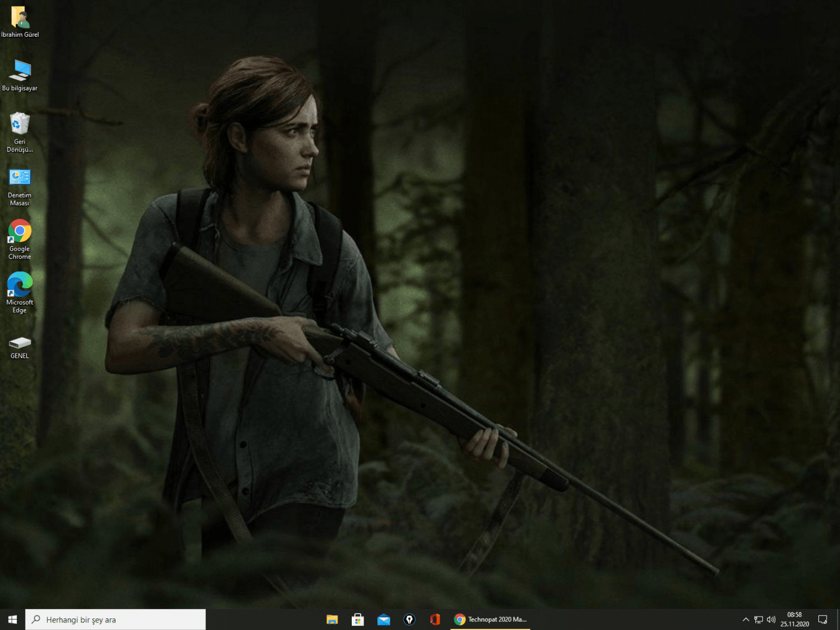840x630 pixels.
Task: Open the Windows Start menu
Action: click(12, 619)
